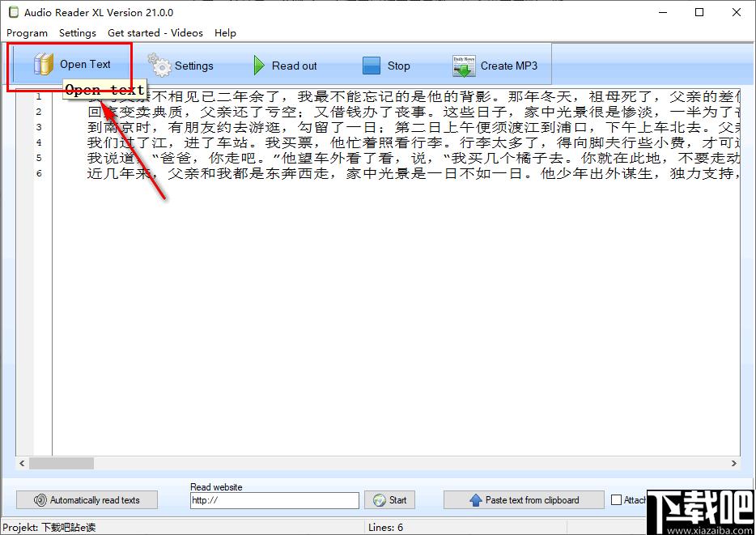Click the Create MP3 newspaper icon
Screen dimensions: 756x535
464,66
